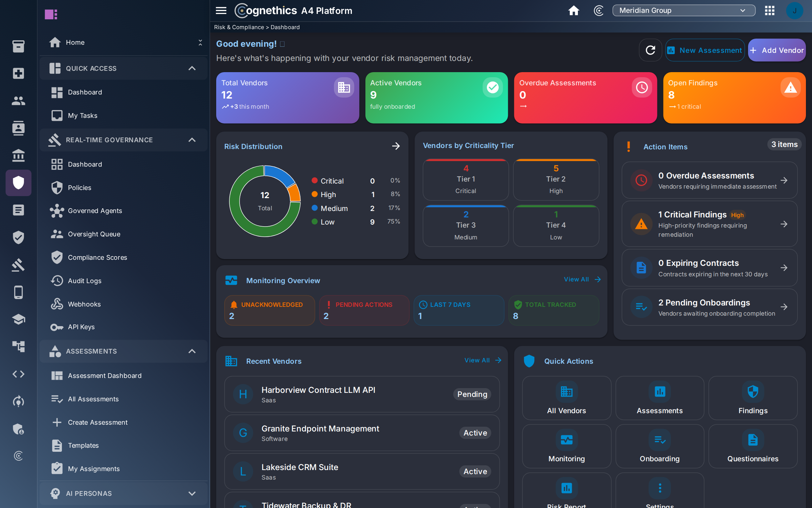Image resolution: width=812 pixels, height=508 pixels.
Task: Open Monitoring quick action
Action: pos(566,446)
